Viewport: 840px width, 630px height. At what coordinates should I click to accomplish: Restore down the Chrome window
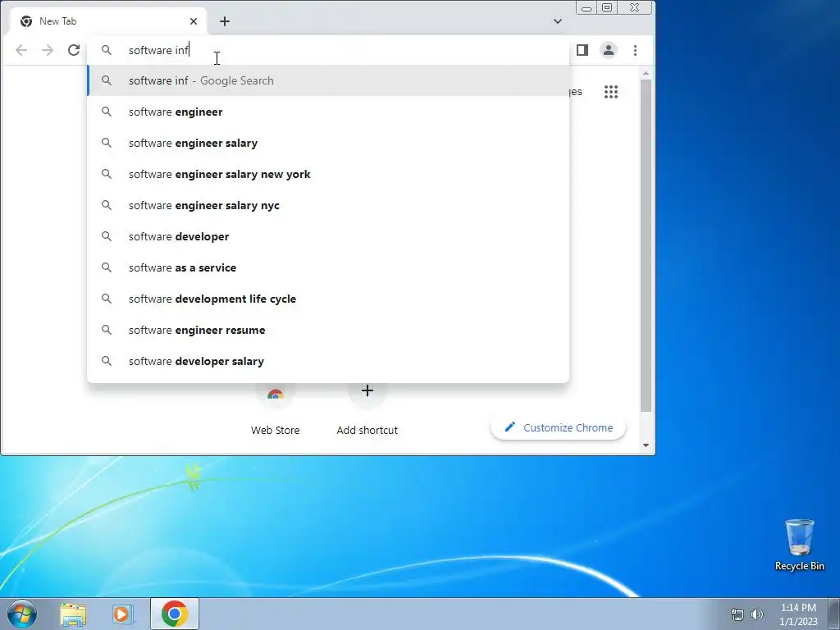pos(607,7)
